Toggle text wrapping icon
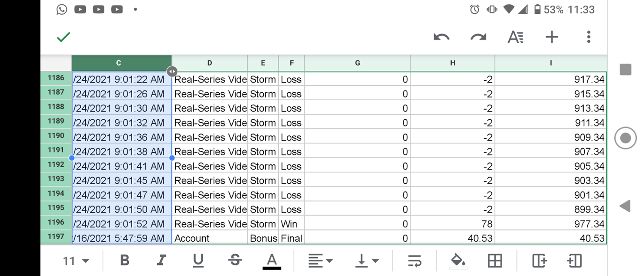644x276 pixels. point(414,261)
